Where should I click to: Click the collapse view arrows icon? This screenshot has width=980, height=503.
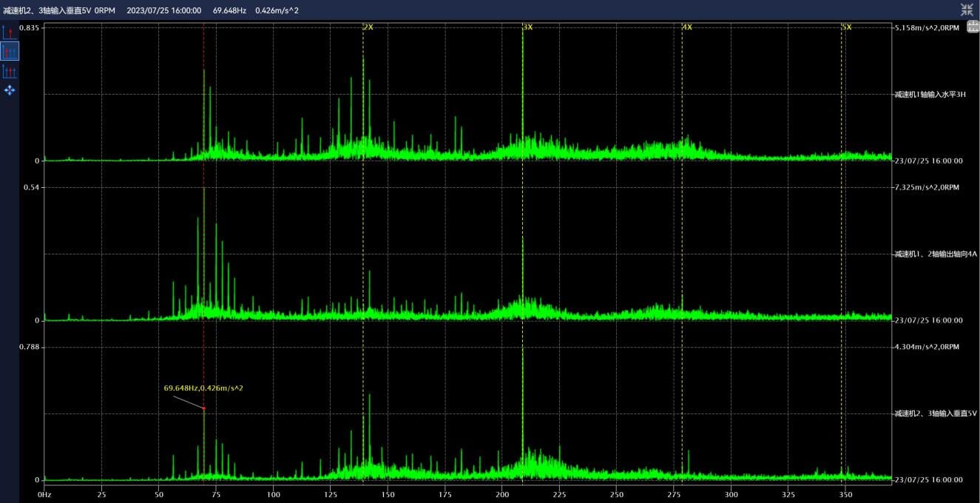tap(967, 10)
